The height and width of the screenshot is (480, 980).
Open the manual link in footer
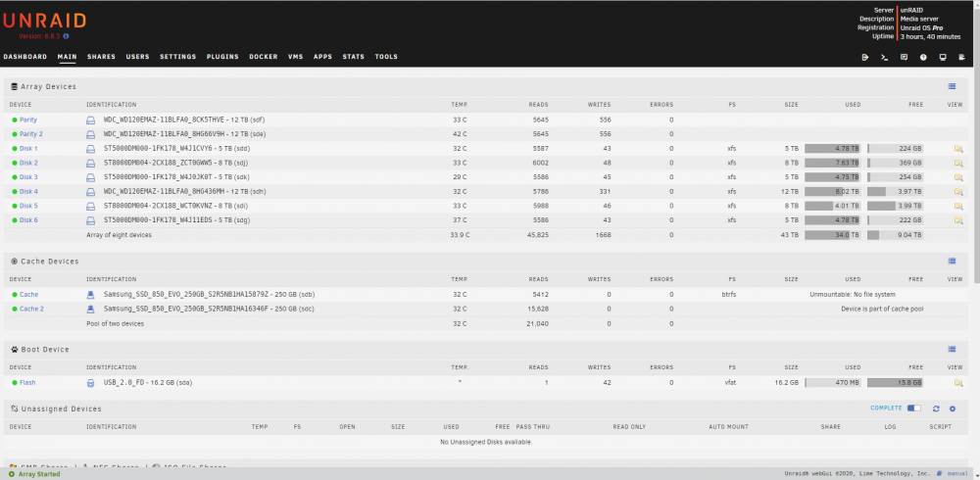pyautogui.click(x=958, y=474)
